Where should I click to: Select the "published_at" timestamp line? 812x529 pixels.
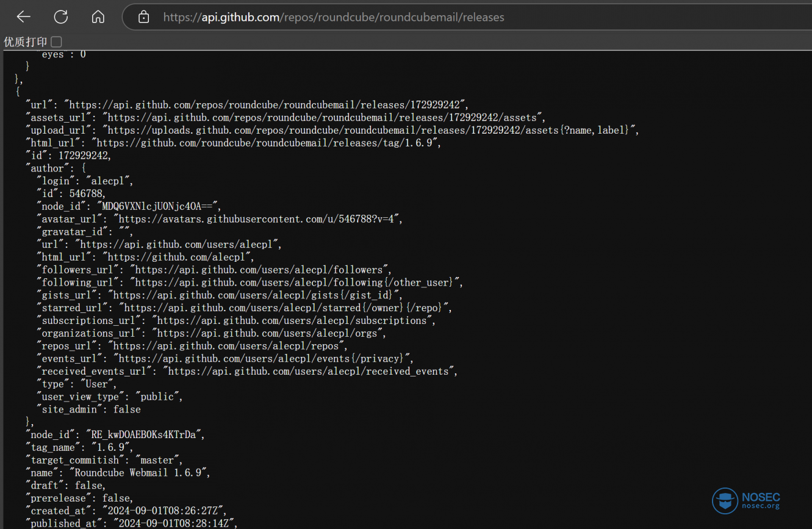132,523
